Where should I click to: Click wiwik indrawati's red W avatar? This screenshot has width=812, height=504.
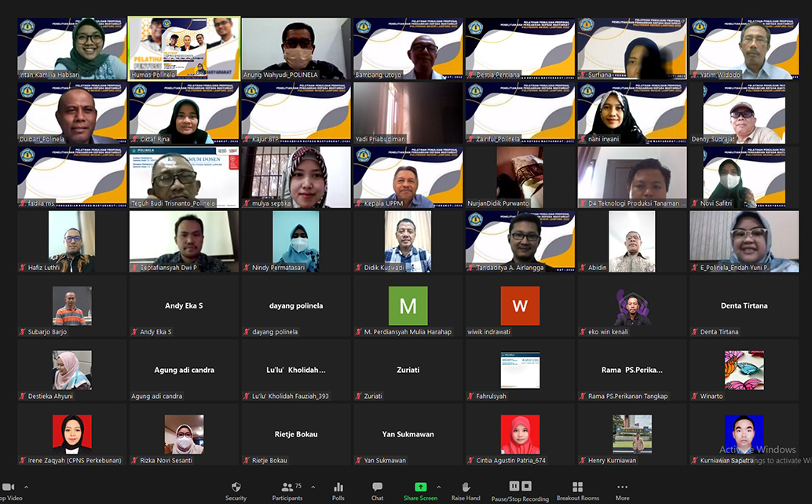520,305
